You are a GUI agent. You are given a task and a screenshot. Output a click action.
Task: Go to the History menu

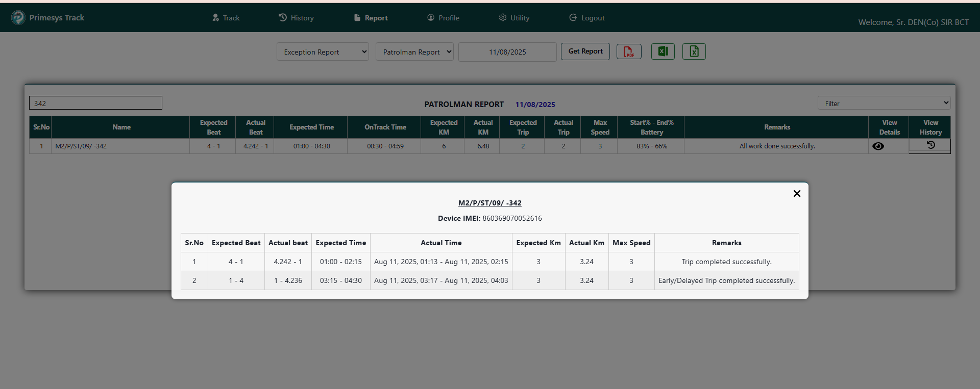[296, 18]
